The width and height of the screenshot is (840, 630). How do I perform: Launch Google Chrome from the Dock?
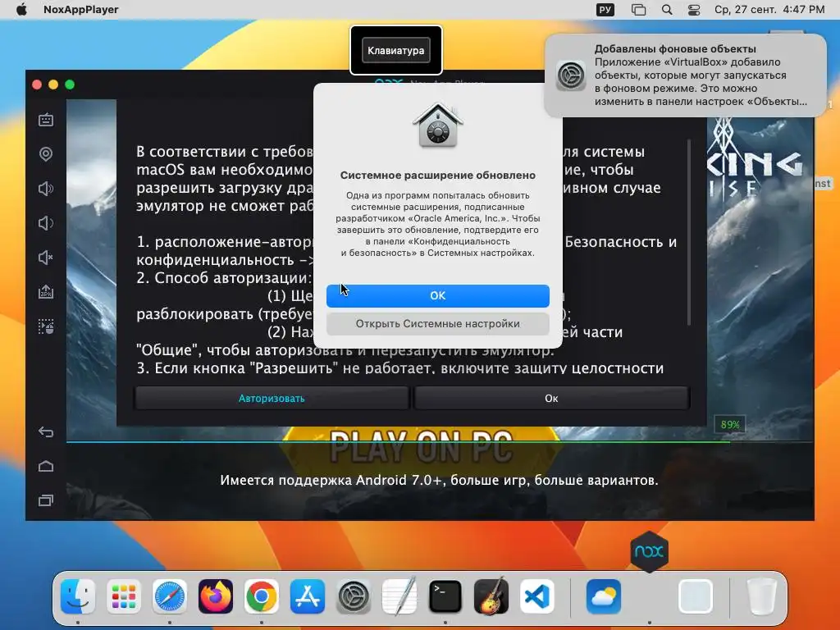[x=262, y=596]
